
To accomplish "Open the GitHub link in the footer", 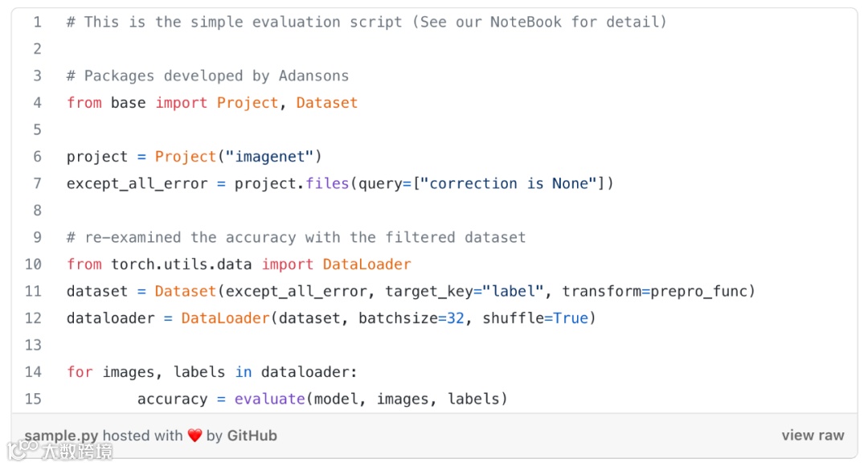I will pyautogui.click(x=252, y=436).
